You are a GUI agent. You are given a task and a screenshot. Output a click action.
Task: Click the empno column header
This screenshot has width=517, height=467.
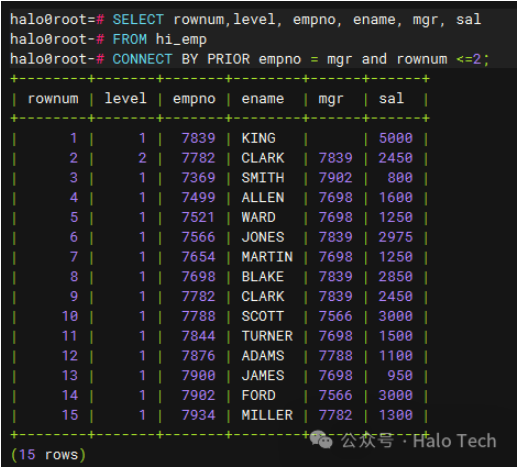[194, 99]
